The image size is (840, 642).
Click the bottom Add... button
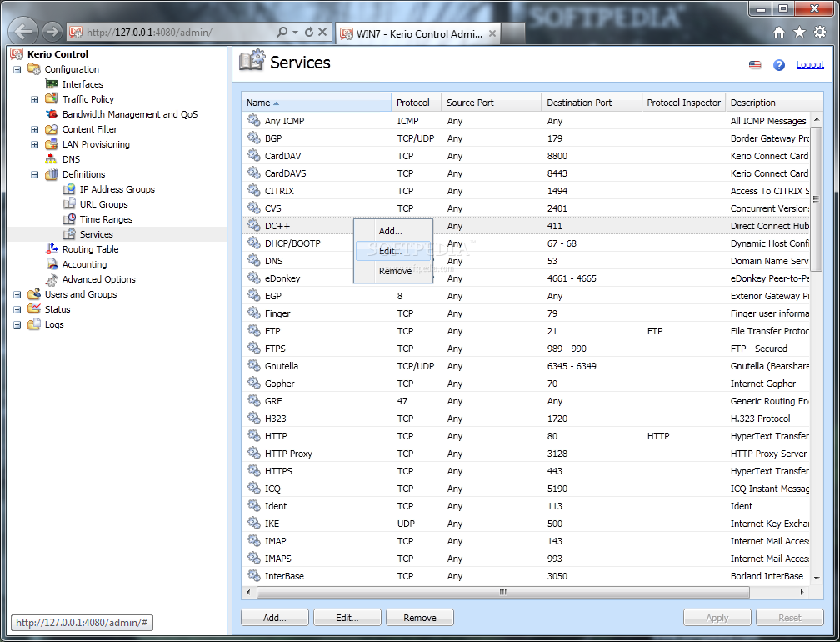tap(275, 617)
